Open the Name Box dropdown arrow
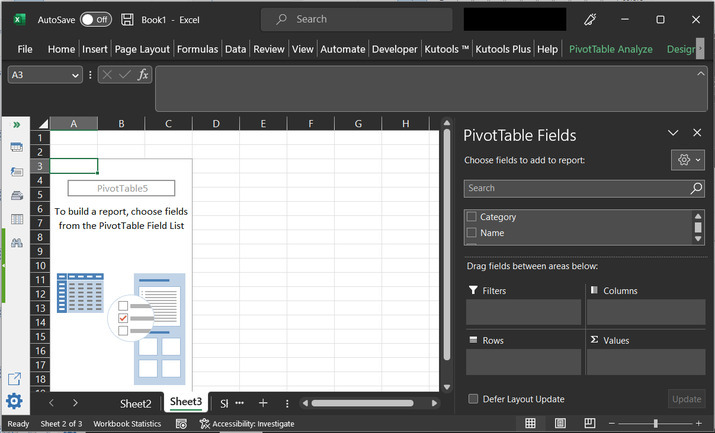This screenshot has width=715, height=433. tap(76, 75)
